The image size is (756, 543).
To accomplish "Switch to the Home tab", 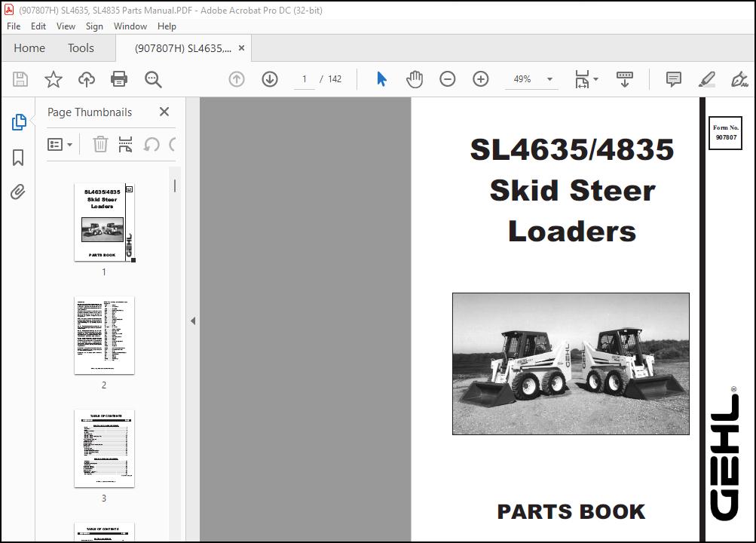I will [x=29, y=48].
